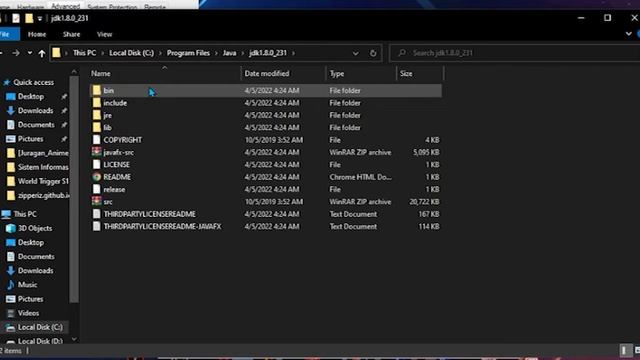Open the recent locations dropdown arrow
This screenshot has width=640, height=360.
pyautogui.click(x=30, y=53)
